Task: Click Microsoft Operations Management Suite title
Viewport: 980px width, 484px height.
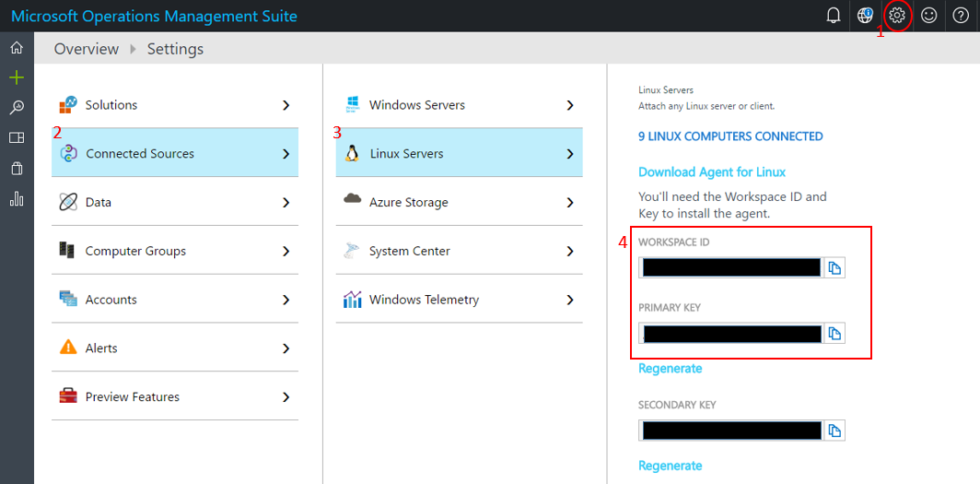Action: 155,17
